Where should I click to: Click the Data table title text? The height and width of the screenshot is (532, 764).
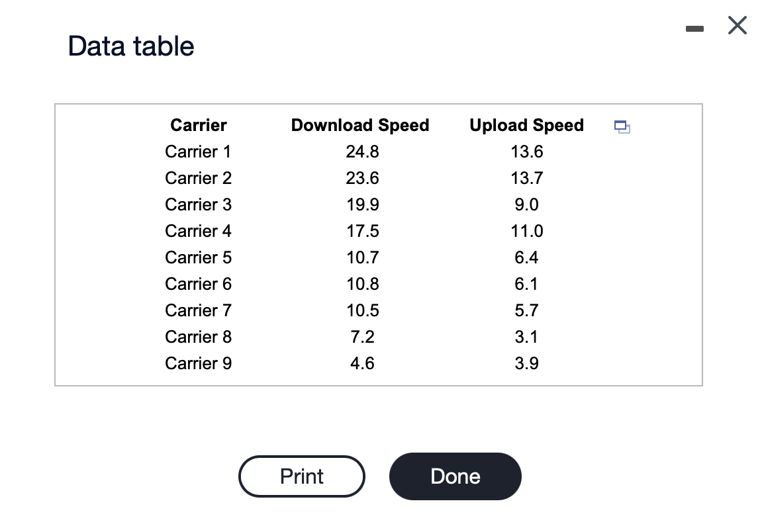pyautogui.click(x=130, y=46)
